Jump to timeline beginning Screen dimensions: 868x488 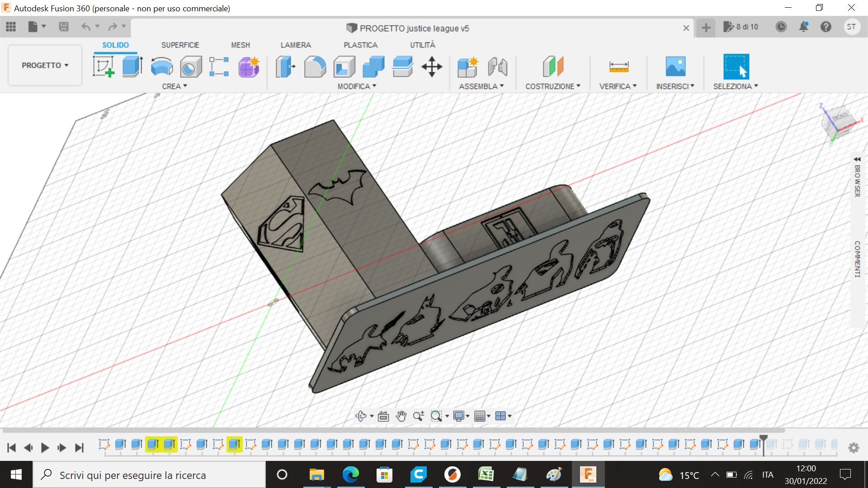click(x=12, y=448)
